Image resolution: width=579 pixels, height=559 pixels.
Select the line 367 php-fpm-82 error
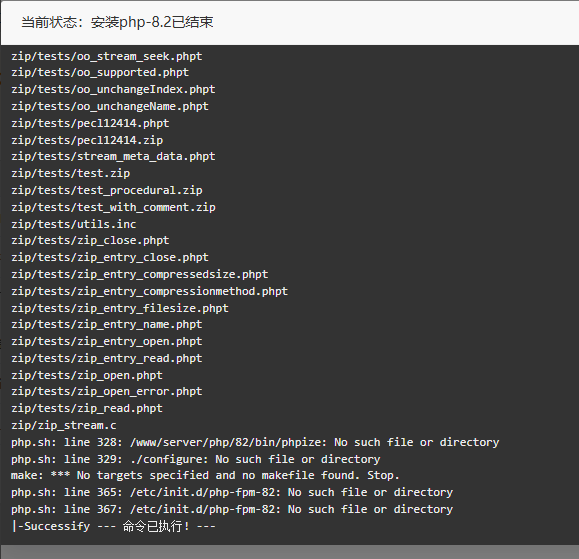(x=232, y=510)
